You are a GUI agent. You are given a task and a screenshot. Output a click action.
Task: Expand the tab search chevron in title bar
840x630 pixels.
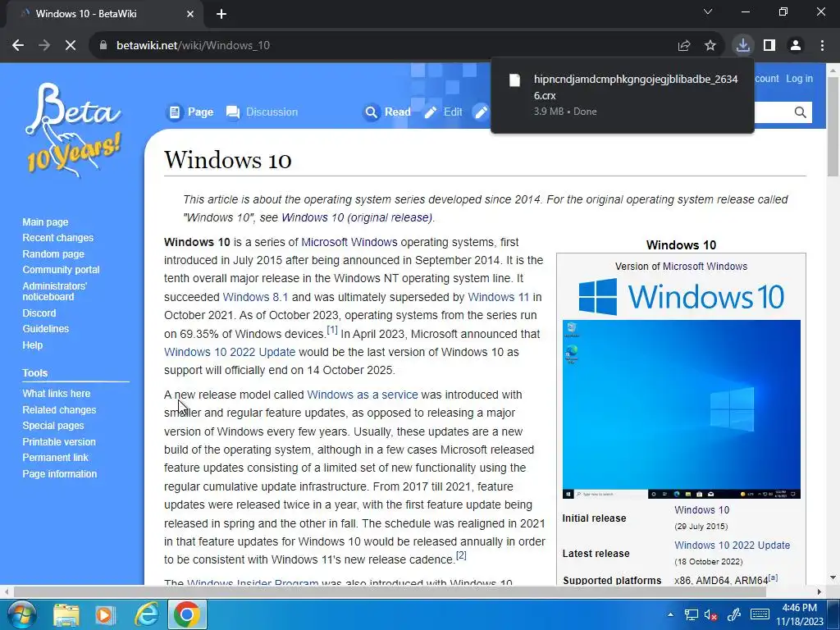708,11
